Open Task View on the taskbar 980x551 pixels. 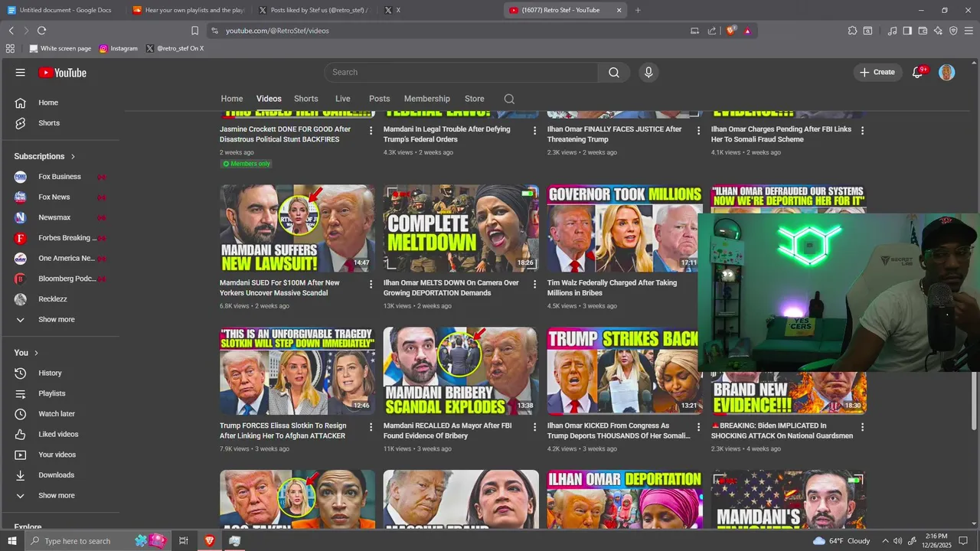pyautogui.click(x=184, y=541)
